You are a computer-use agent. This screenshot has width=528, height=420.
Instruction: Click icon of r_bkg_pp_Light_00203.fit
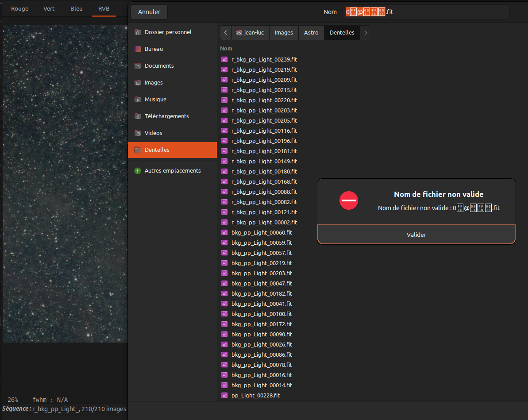click(x=224, y=111)
